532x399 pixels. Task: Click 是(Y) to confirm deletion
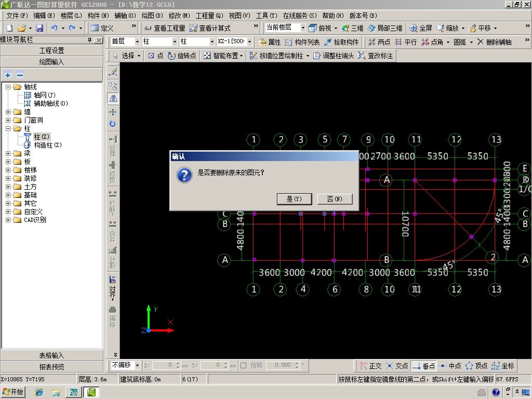point(294,199)
